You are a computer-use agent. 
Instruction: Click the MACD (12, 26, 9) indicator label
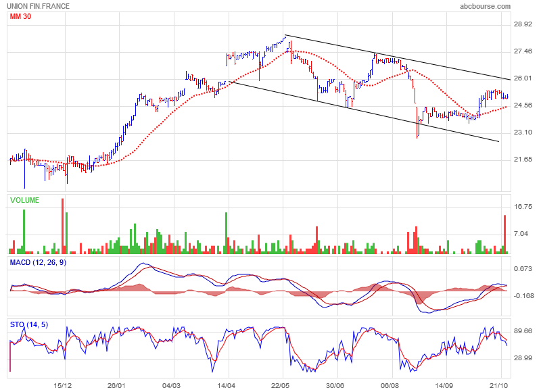pos(38,263)
